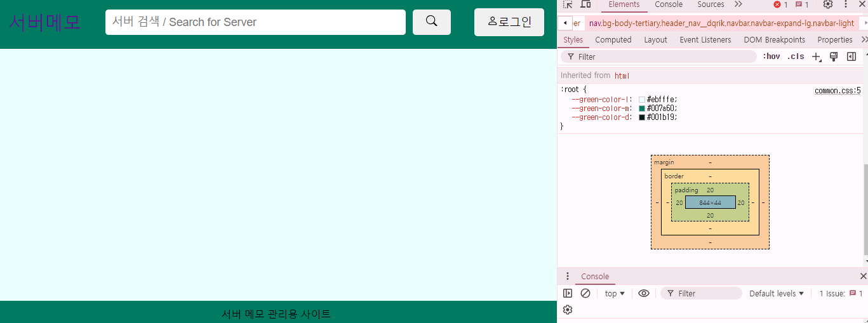The height and width of the screenshot is (323, 868).
Task: Select the Computed sub-tab
Action: click(613, 39)
